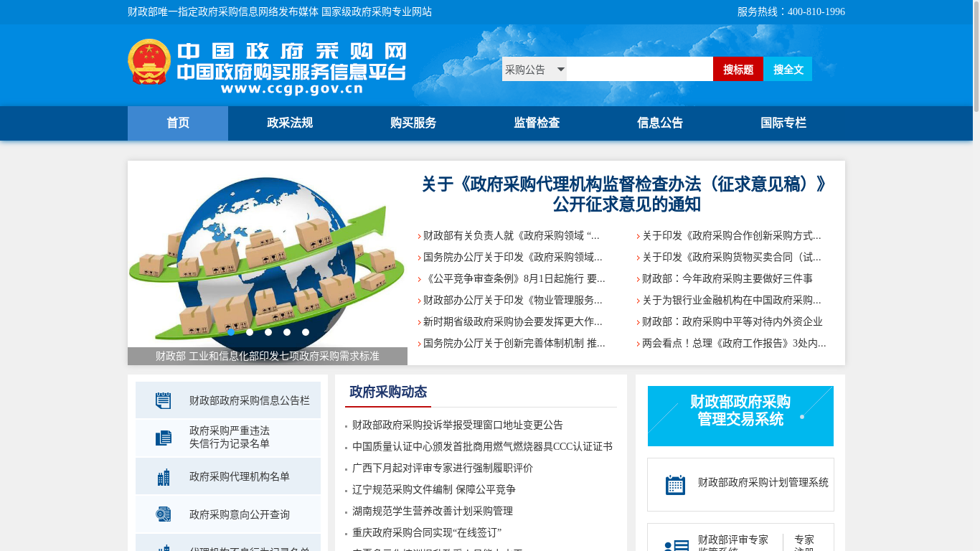Open the headline 关于《政府采购代理机构监督检查办法（征求意见稿）》

[x=626, y=194]
